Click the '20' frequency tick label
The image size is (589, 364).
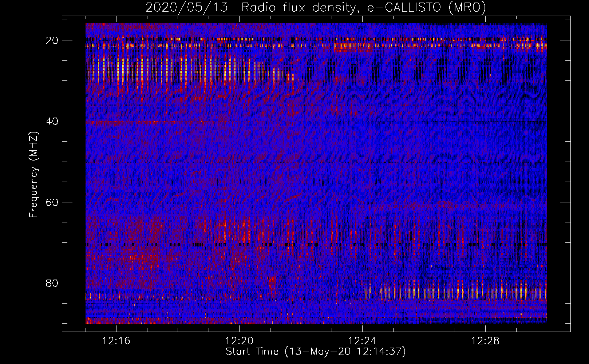(x=52, y=40)
